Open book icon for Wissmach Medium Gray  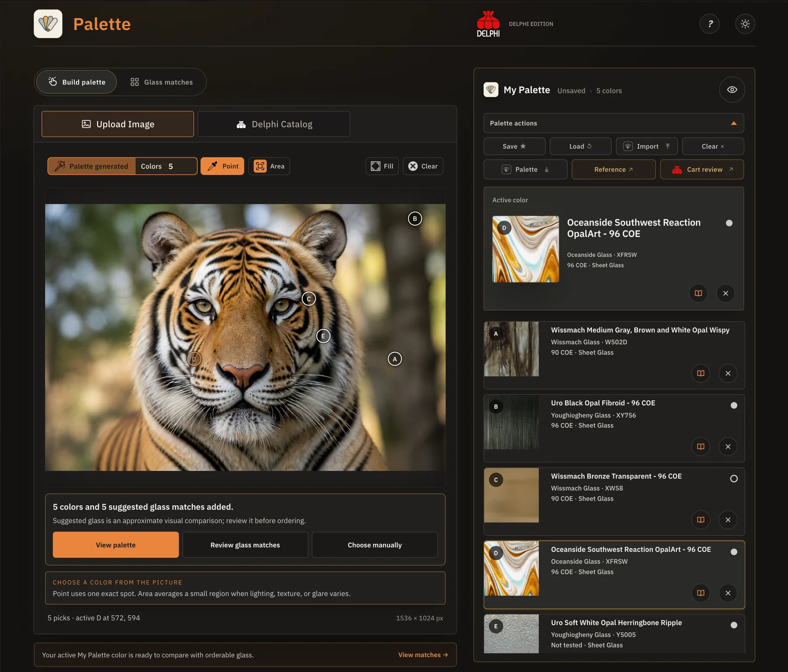click(x=700, y=373)
